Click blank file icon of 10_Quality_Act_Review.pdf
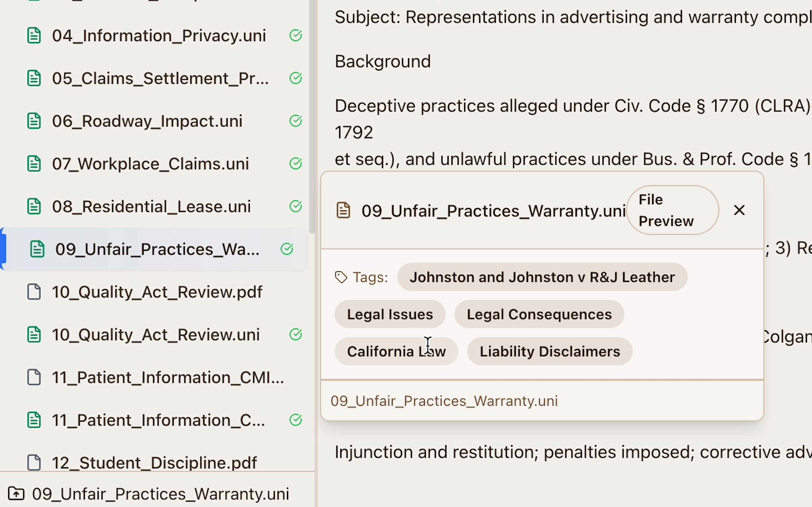 pos(34,292)
